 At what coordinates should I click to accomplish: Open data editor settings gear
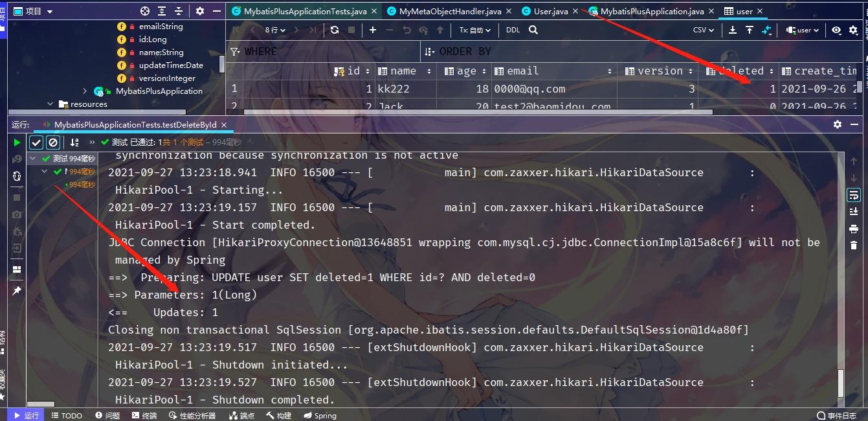pyautogui.click(x=853, y=30)
